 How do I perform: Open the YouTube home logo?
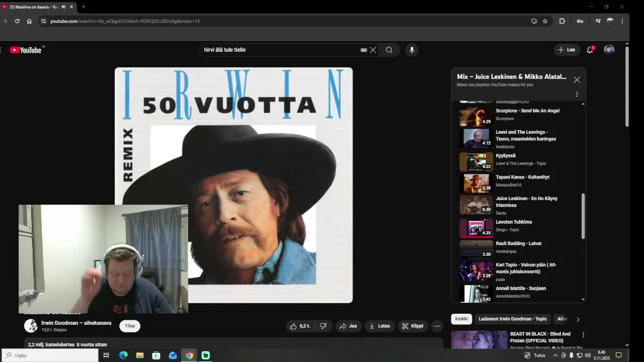tap(25, 50)
